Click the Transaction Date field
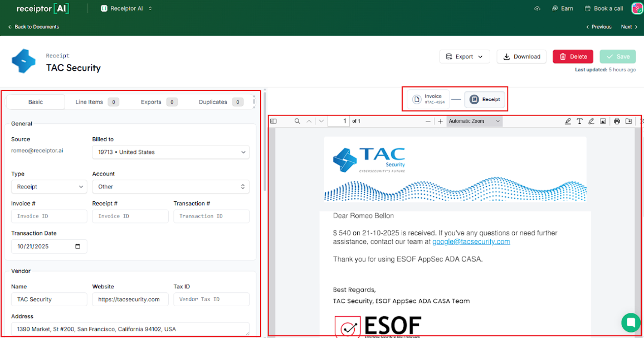644x338 pixels. (x=49, y=247)
